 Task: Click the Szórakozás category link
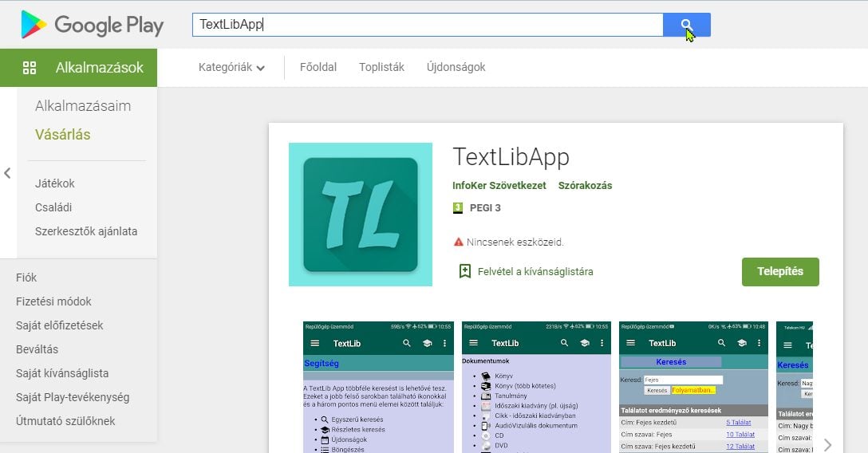pos(585,186)
